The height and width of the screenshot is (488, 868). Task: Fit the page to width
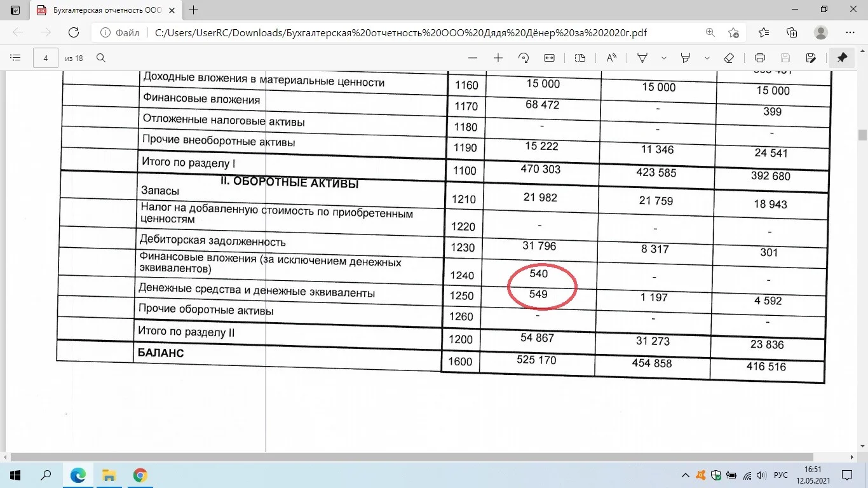click(x=550, y=58)
